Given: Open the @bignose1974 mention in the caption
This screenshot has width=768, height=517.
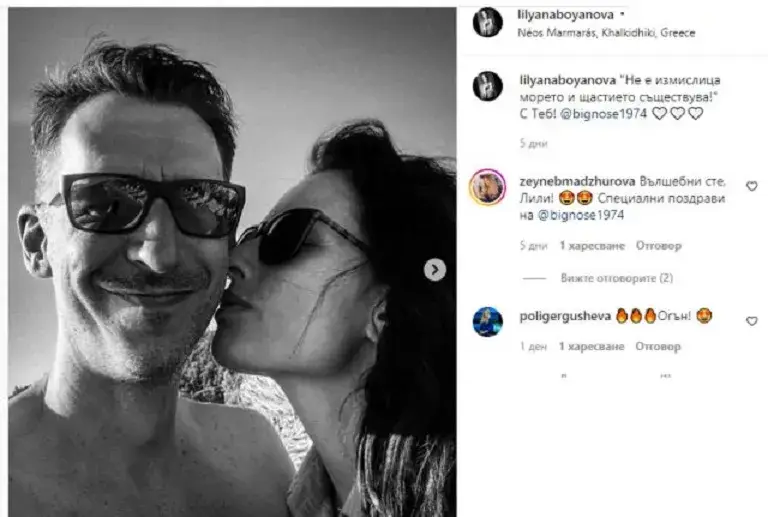Looking at the screenshot, I should (603, 114).
